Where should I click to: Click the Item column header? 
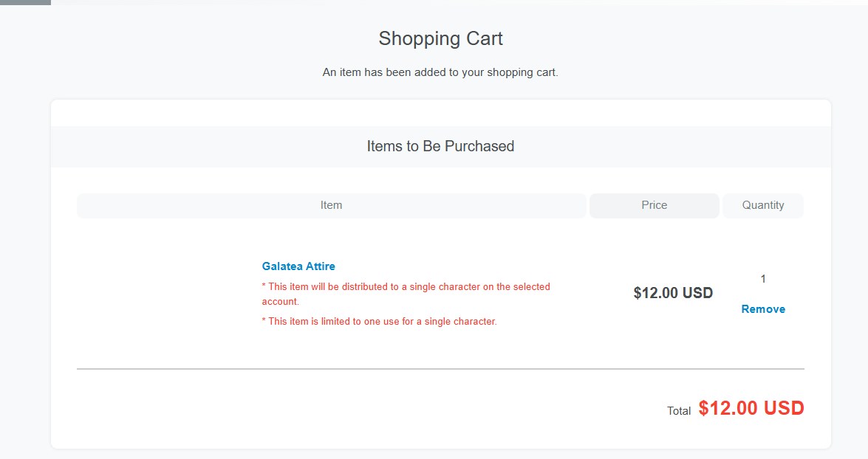coord(331,205)
